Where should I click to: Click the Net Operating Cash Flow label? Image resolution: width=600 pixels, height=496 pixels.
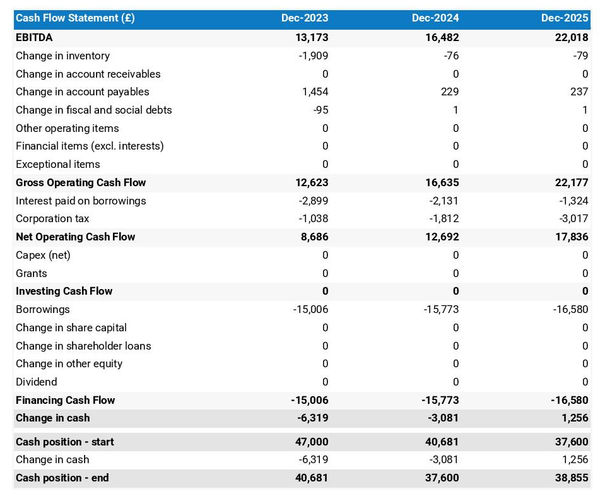click(x=75, y=237)
